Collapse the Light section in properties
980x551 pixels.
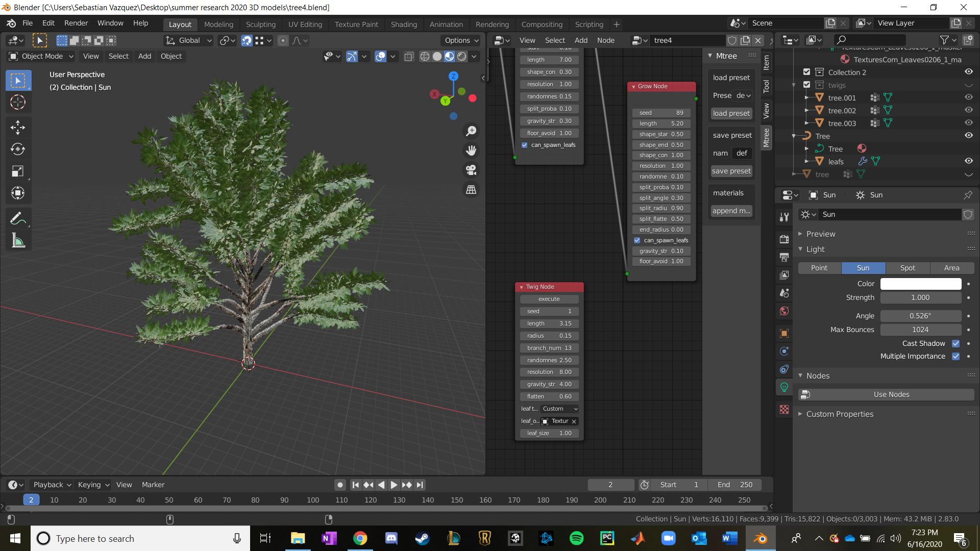[x=814, y=249]
